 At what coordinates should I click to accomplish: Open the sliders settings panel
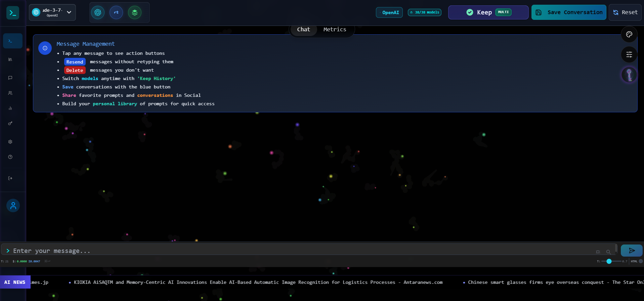[x=629, y=54]
